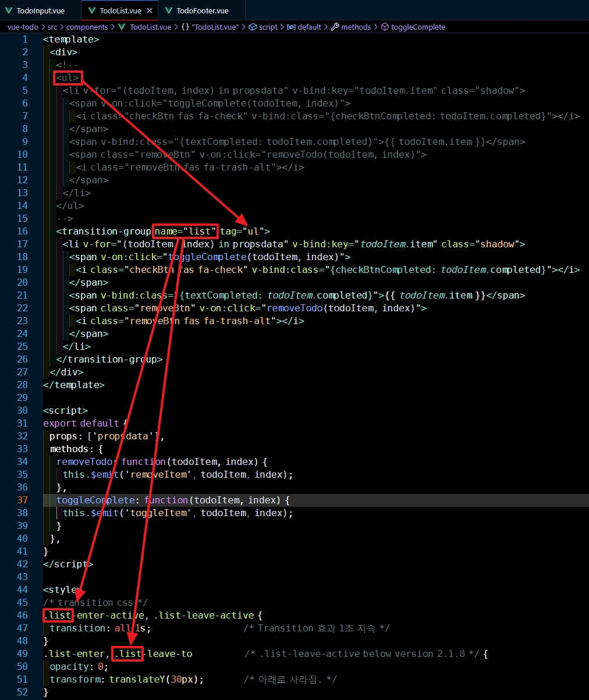
Task: Click .list-leave-to selector text
Action: (x=152, y=653)
